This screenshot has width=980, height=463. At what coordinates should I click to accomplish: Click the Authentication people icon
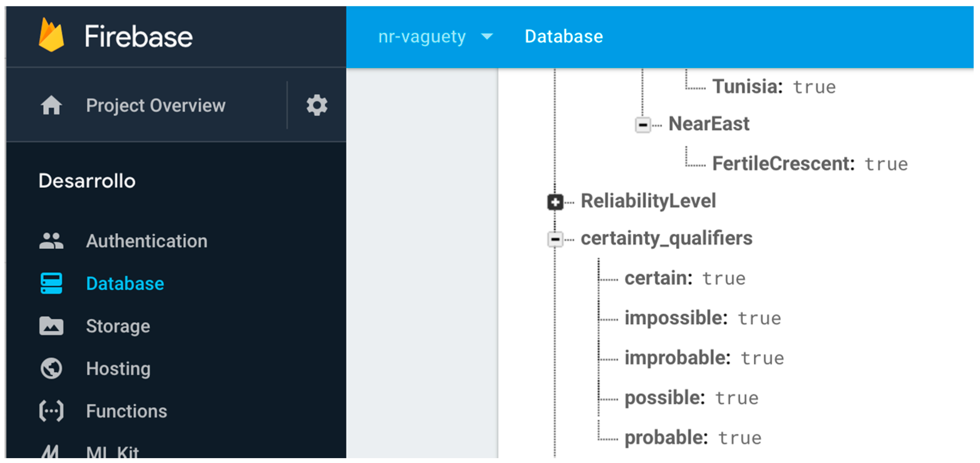[x=51, y=241]
